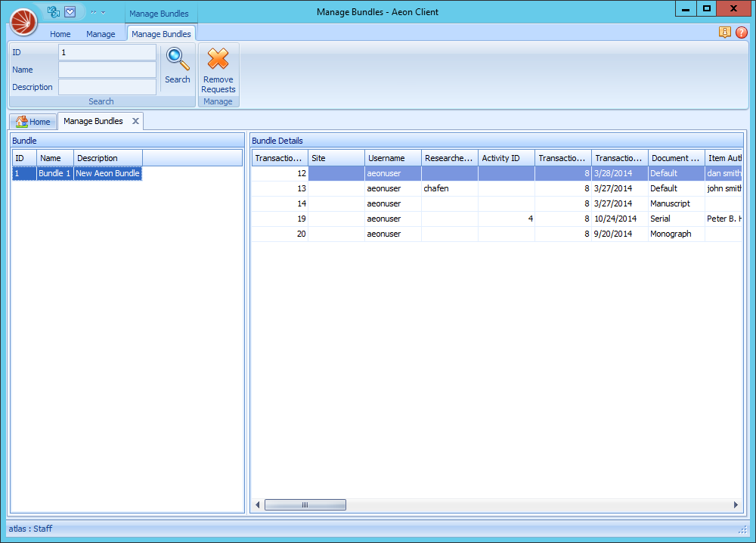
Task: Expand the quick access toolbar overflow chevron
Action: (x=94, y=11)
